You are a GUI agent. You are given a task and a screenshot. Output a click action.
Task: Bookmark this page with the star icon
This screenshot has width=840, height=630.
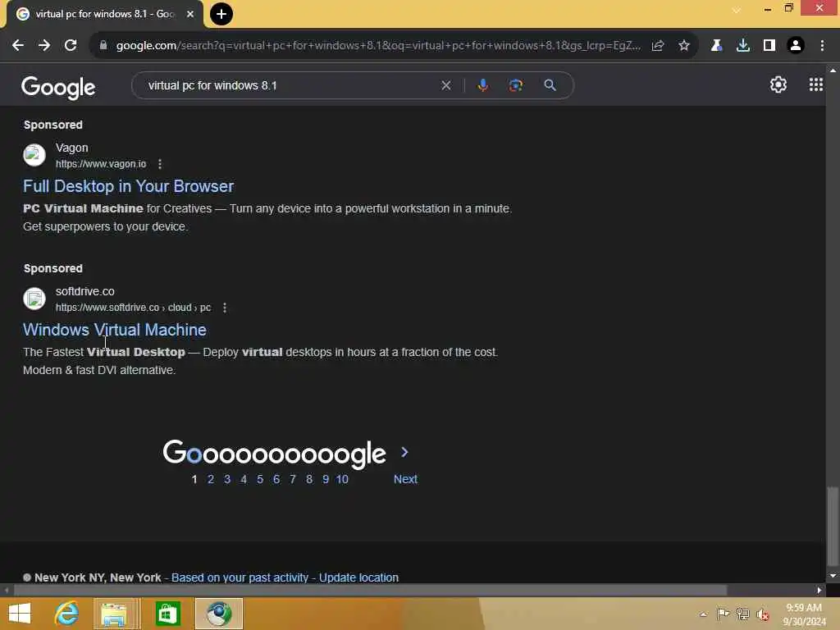pos(684,46)
